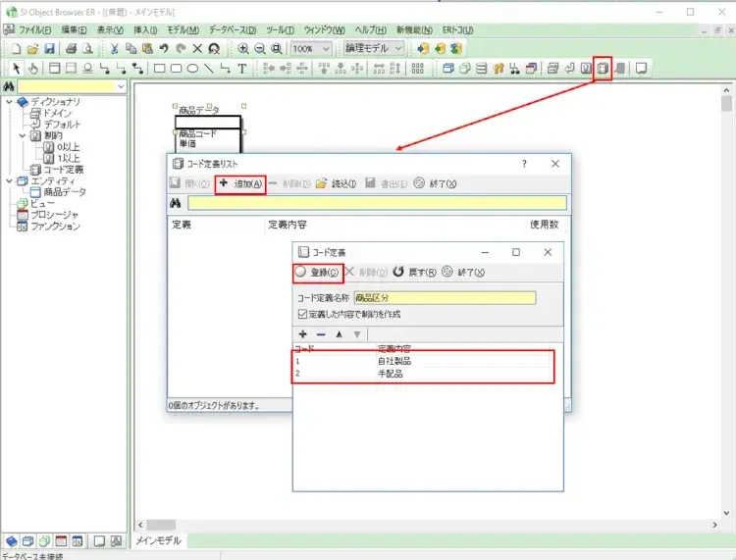Select the arrow pointer tool

pos(16,69)
